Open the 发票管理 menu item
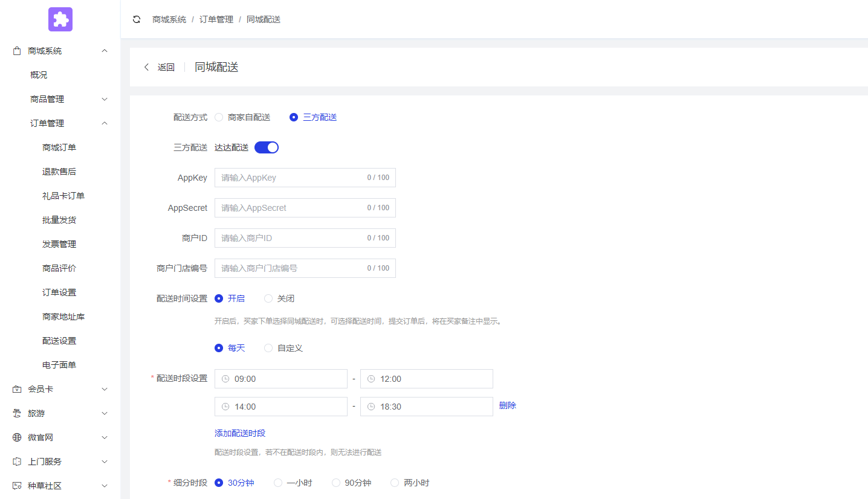The image size is (868, 499). pyautogui.click(x=59, y=243)
